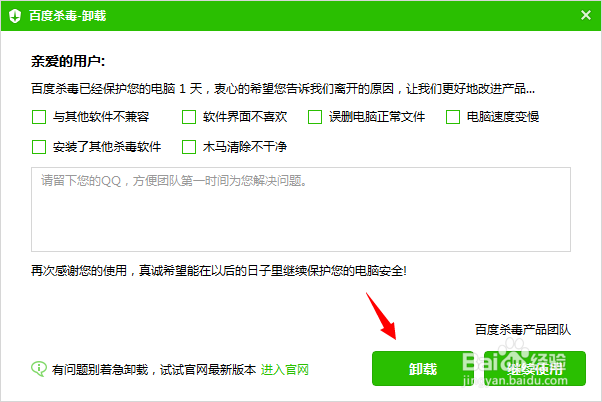The height and width of the screenshot is (402, 602).
Task: Click the 百度杀毒-卸载 title bar text
Action: pyautogui.click(x=67, y=16)
